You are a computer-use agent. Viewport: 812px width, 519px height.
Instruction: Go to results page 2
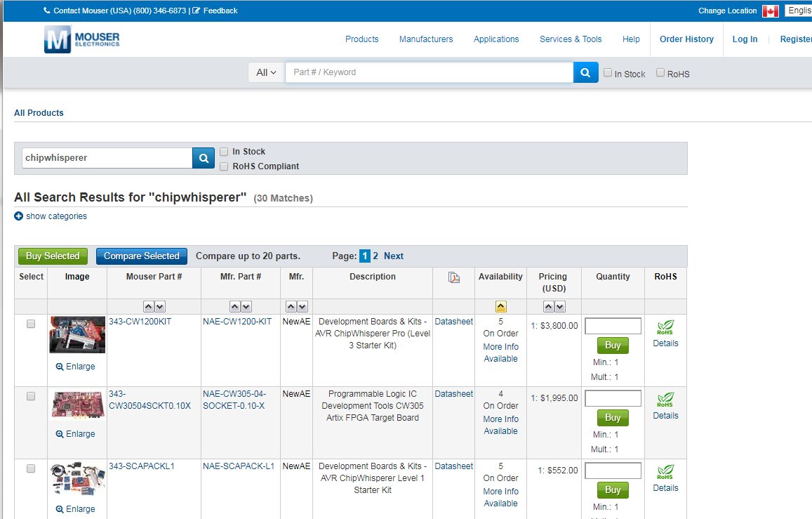point(375,256)
